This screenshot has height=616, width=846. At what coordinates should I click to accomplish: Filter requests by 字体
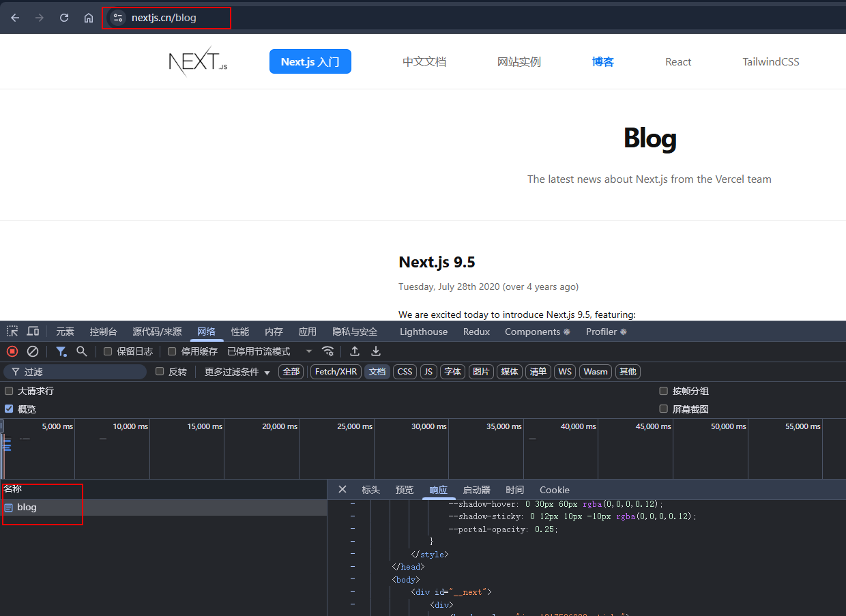tap(452, 372)
